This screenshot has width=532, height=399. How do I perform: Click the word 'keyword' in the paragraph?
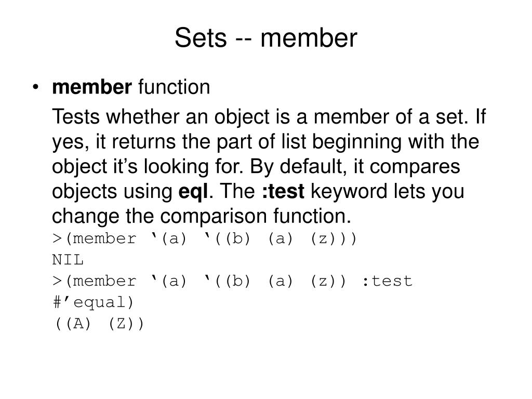coord(349,191)
